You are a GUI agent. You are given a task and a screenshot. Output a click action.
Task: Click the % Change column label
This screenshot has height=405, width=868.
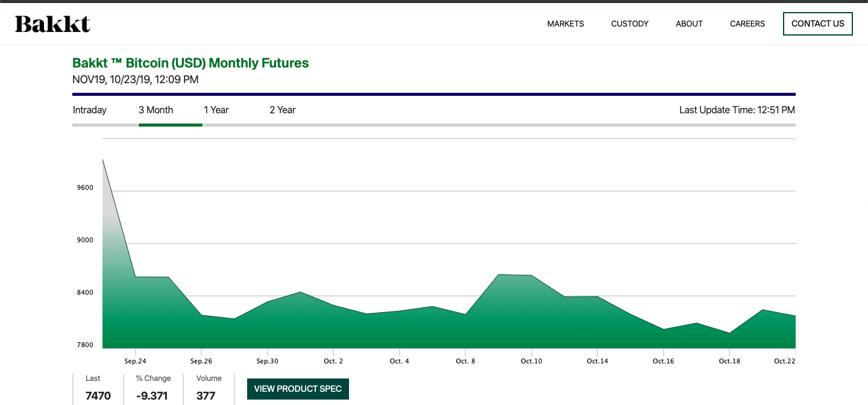point(154,378)
